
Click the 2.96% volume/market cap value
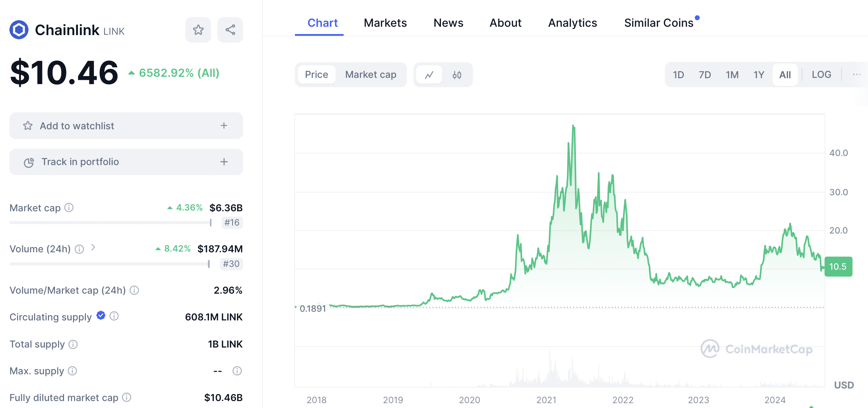(x=228, y=290)
